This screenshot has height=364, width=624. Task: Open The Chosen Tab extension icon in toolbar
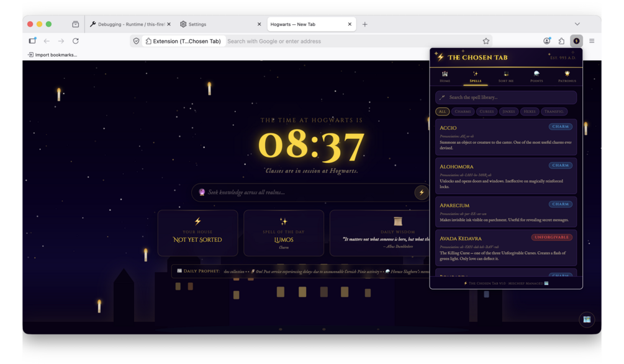[x=576, y=41]
